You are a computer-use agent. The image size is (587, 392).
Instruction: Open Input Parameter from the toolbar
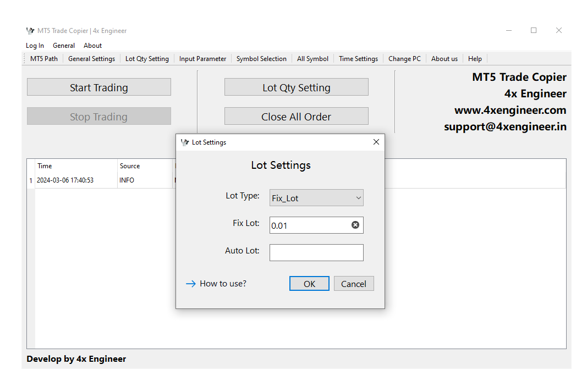(x=202, y=59)
